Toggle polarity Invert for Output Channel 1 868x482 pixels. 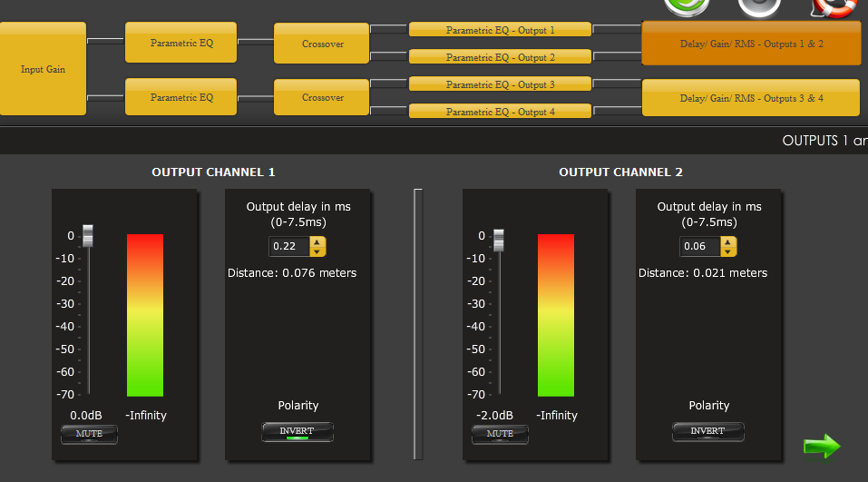[x=297, y=432]
